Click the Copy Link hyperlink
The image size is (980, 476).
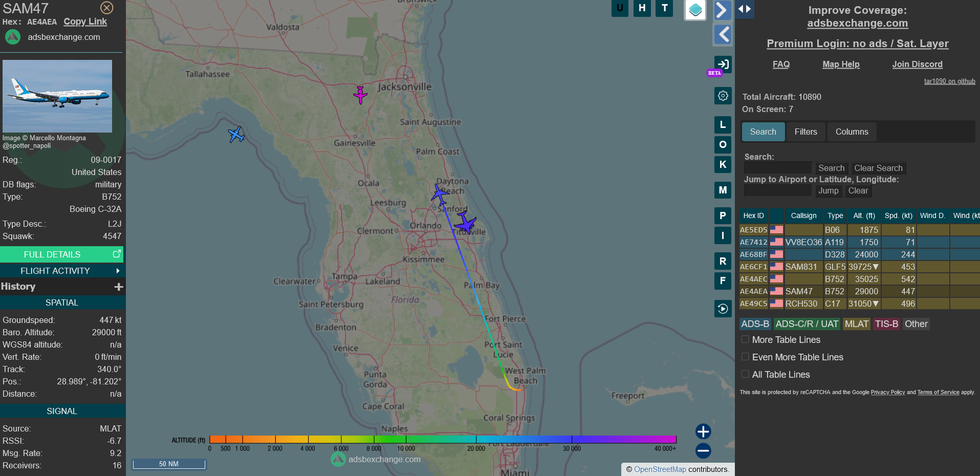click(85, 21)
